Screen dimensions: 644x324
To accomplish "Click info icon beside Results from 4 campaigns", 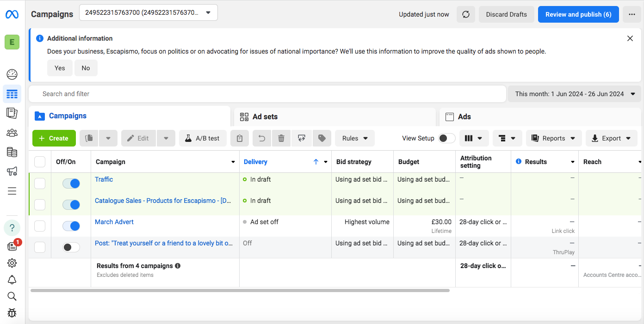I will pyautogui.click(x=178, y=266).
